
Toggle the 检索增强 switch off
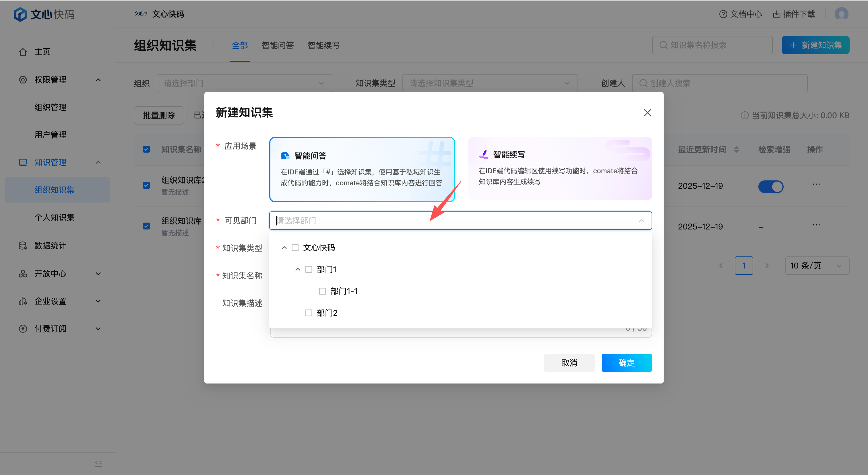771,186
